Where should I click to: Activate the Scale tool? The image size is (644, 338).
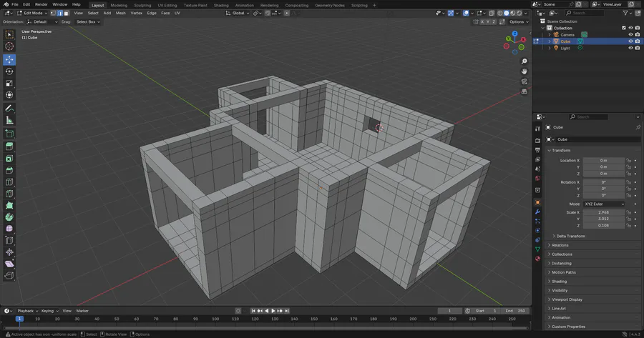(9, 84)
